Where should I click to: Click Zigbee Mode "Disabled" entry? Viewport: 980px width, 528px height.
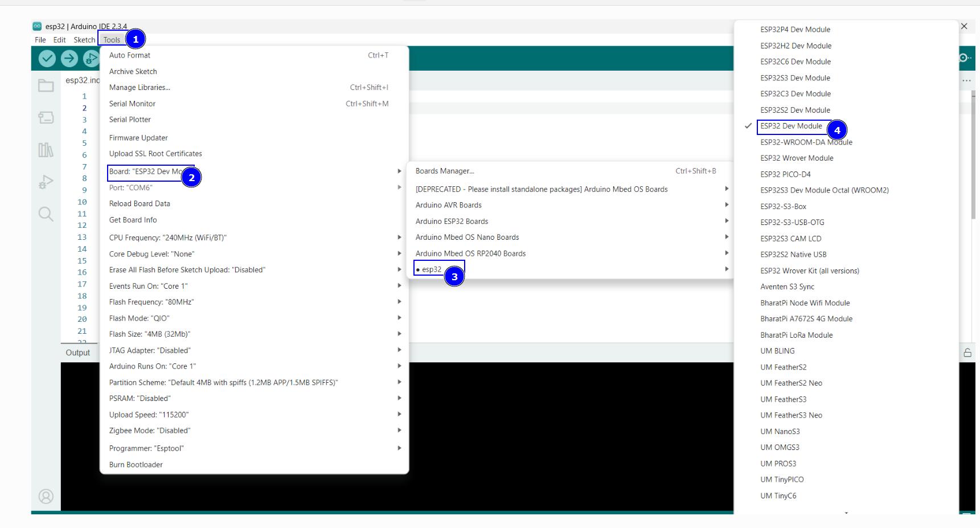[x=254, y=431]
